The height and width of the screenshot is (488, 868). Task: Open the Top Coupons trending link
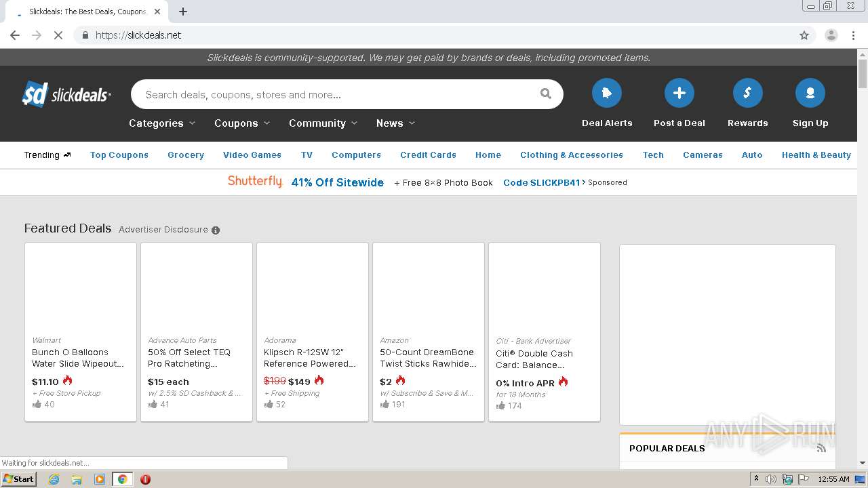click(119, 155)
